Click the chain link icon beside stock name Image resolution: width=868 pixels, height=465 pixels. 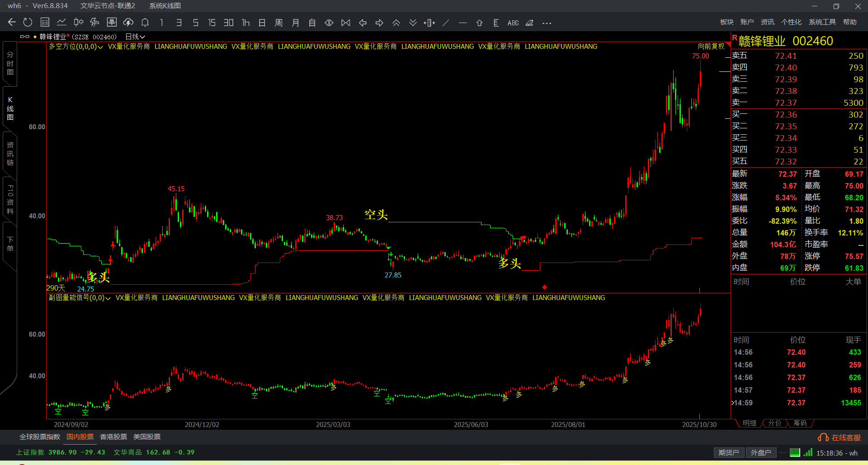coord(25,37)
